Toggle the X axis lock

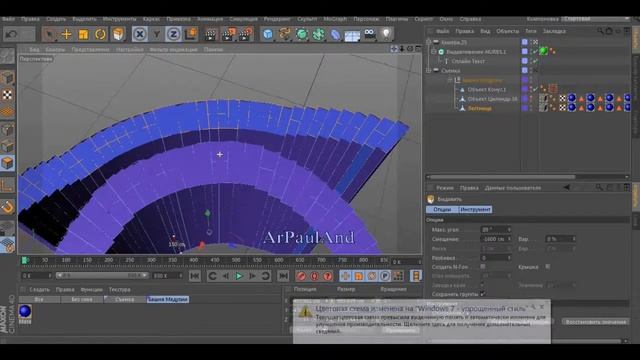point(140,34)
